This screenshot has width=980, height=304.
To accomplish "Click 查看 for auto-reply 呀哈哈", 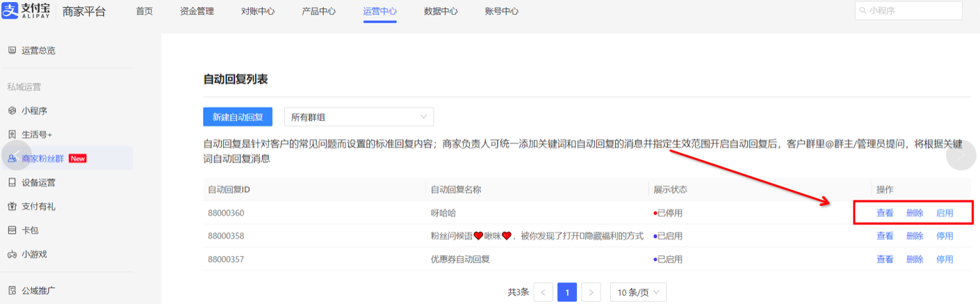I will click(x=885, y=214).
